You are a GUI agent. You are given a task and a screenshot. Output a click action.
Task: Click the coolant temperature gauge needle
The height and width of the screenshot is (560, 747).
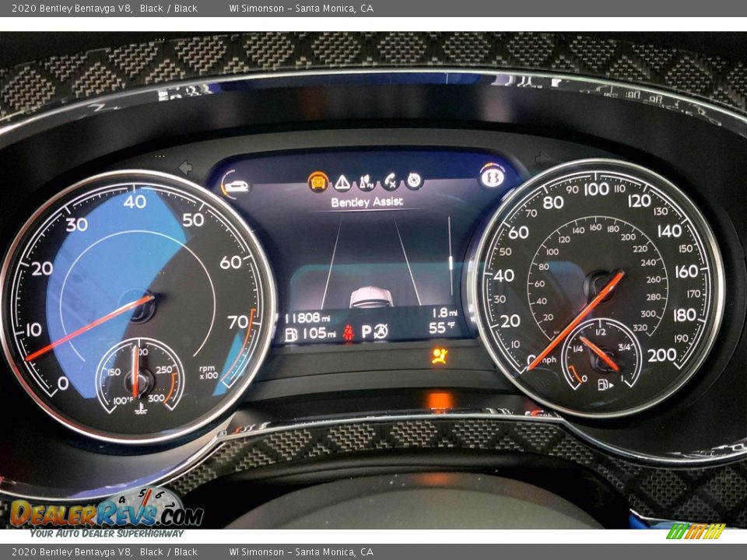tap(136, 372)
